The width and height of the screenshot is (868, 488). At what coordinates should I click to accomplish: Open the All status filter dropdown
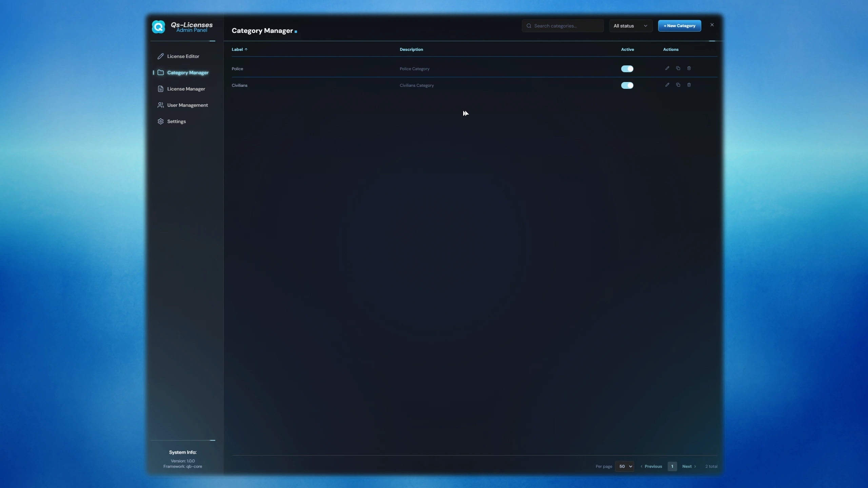coord(631,26)
